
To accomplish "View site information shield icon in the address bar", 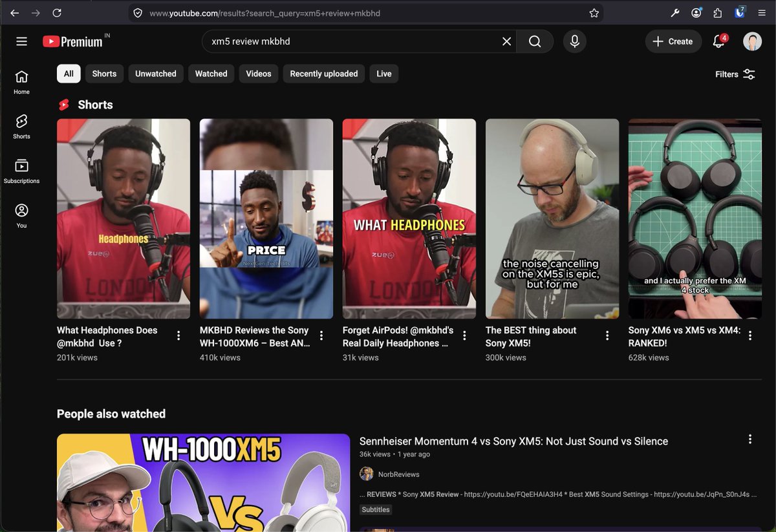I will 137,13.
